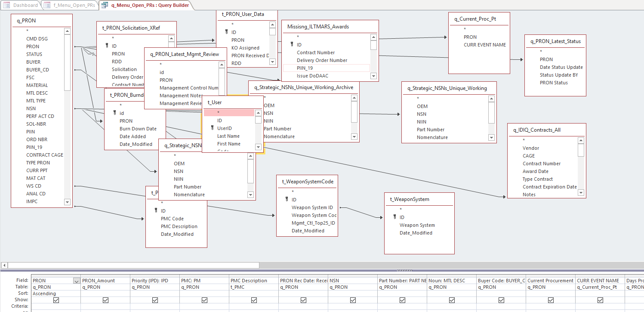
Task: Click the t_PMC Table cell in grid
Action: [254, 287]
